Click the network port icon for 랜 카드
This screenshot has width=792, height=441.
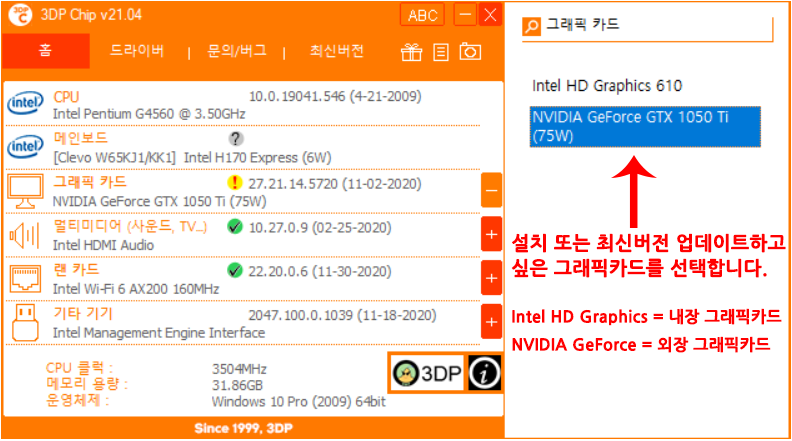coord(25,278)
